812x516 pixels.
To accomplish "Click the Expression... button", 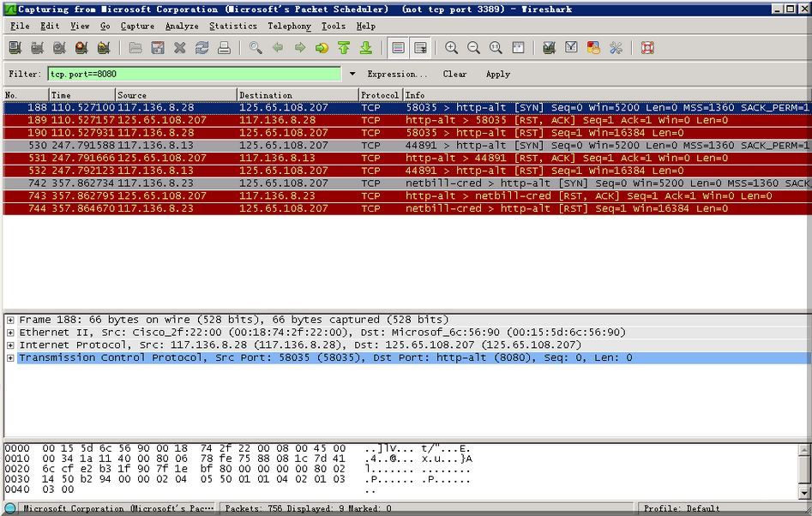I will pos(397,75).
